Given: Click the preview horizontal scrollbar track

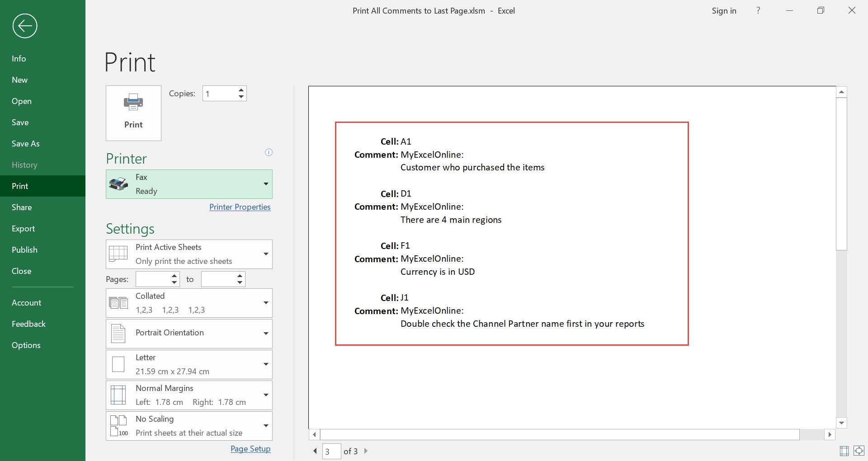Looking at the screenshot, I should pyautogui.click(x=812, y=434).
